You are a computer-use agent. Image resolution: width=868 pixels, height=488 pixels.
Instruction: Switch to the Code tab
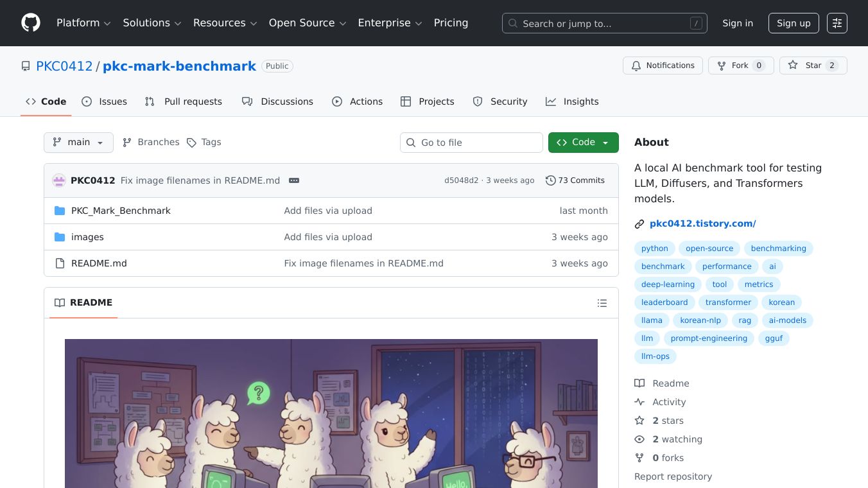click(x=46, y=101)
